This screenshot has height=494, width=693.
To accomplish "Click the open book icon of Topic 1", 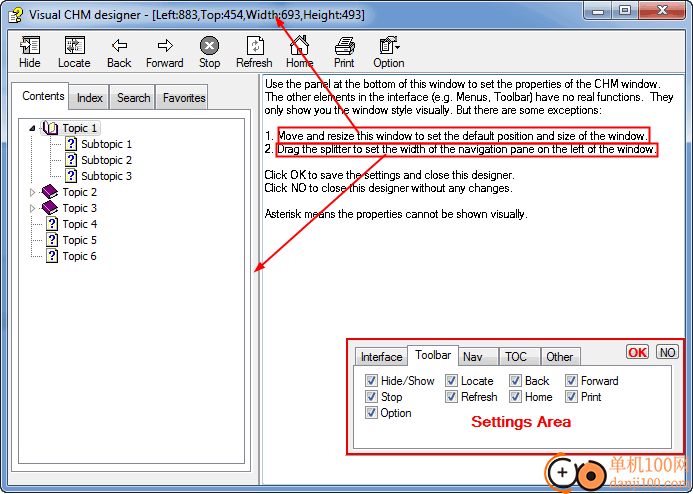I will coord(50,128).
